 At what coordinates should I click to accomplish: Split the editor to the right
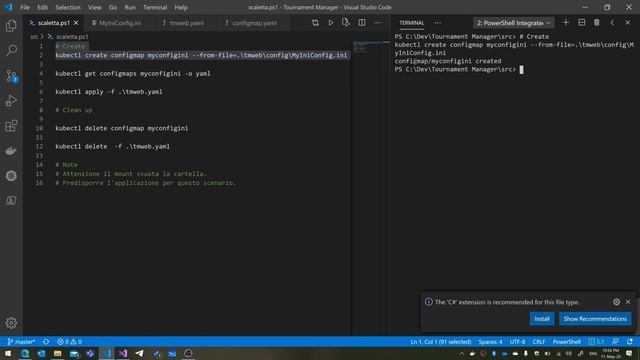click(x=362, y=23)
